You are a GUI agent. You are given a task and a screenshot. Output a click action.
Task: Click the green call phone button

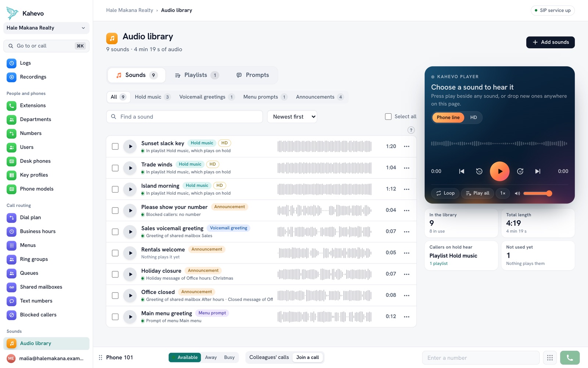[x=570, y=358]
